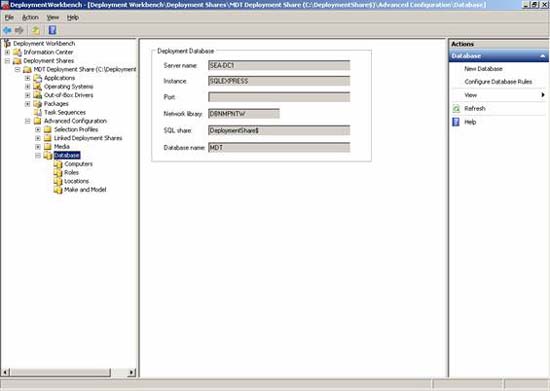Open the View menu in menu bar
The image size is (550, 391).
click(x=53, y=18)
